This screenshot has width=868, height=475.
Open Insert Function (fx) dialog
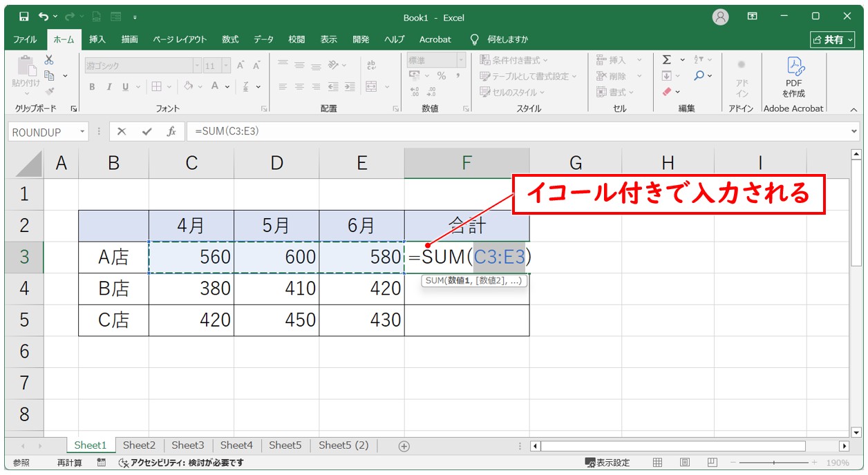click(x=171, y=131)
